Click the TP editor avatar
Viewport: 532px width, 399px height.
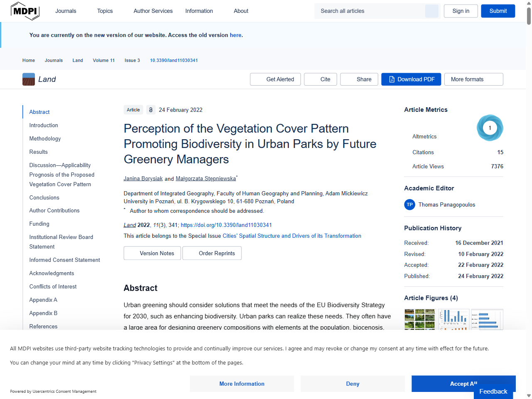tap(410, 204)
